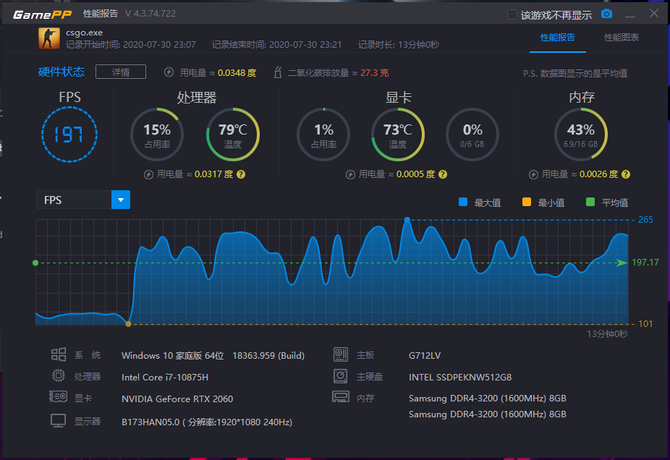The width and height of the screenshot is (670, 460).
Task: Click the processor 15% usage gauge
Action: (x=157, y=135)
